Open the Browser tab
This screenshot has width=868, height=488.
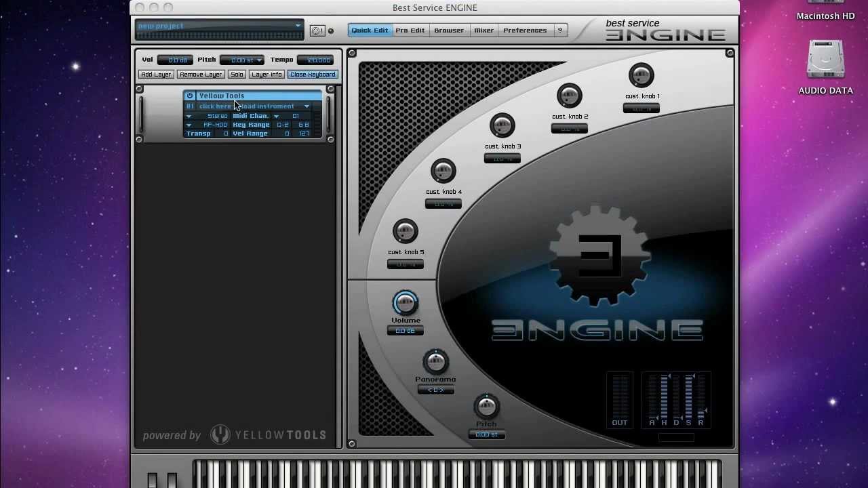tap(449, 30)
